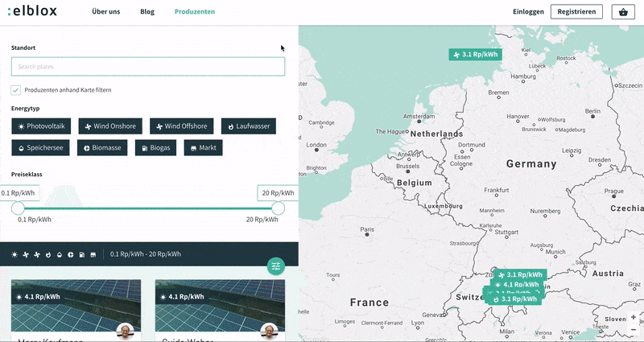Click the sun icon in summary bar
The image size is (644, 342).
(14, 254)
